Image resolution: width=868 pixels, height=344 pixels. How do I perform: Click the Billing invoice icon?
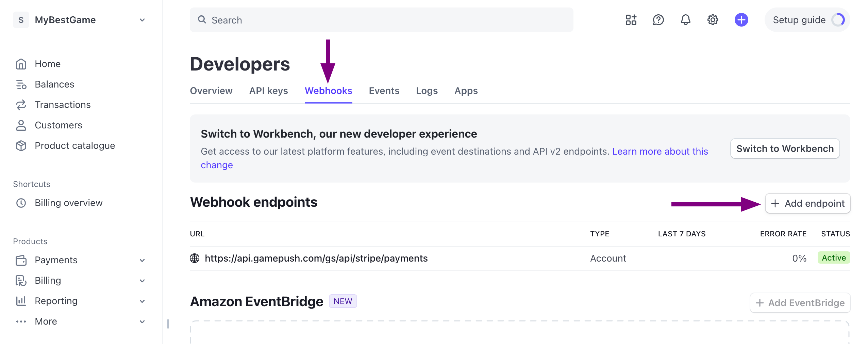pos(21,281)
